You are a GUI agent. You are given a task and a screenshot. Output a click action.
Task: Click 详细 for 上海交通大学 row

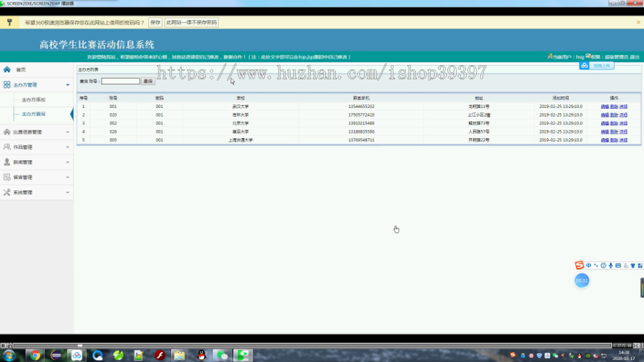coord(623,140)
